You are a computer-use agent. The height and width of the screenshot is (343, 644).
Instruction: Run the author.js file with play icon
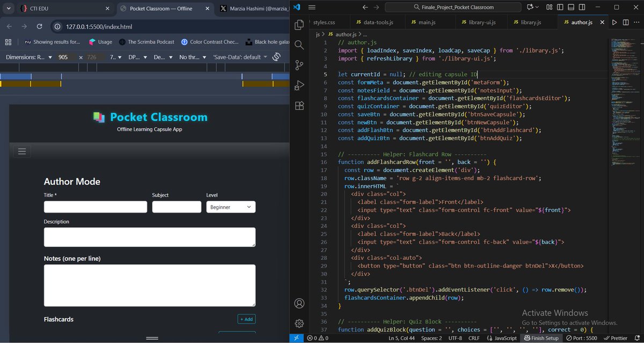pos(614,22)
